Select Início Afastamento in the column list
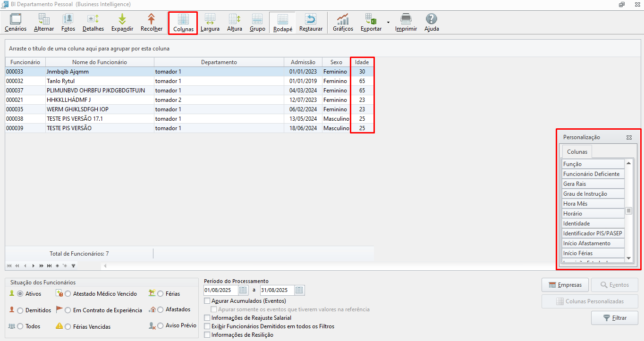The height and width of the screenshot is (341, 644). (x=593, y=243)
